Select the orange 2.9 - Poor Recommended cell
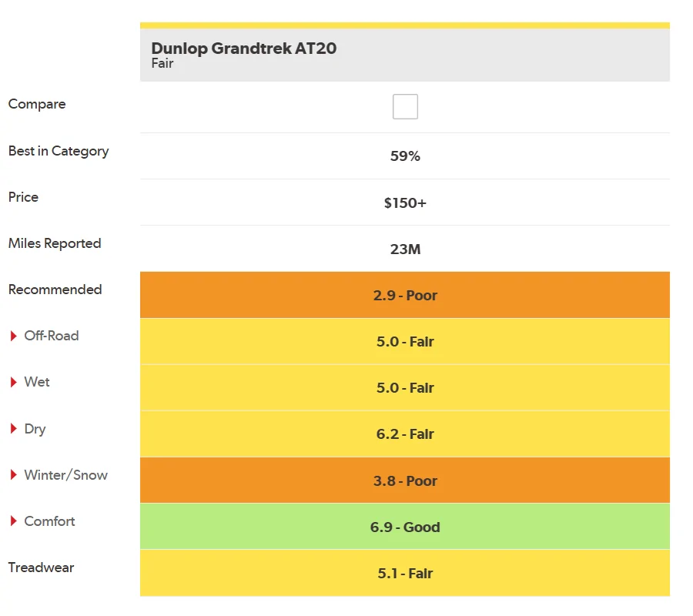693x616 pixels. [x=405, y=296]
